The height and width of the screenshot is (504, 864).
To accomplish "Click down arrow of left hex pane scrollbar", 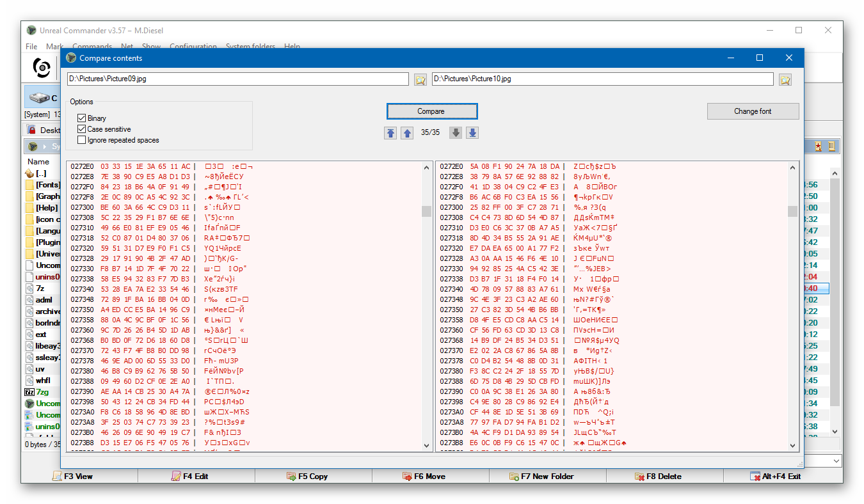I will coord(427,445).
